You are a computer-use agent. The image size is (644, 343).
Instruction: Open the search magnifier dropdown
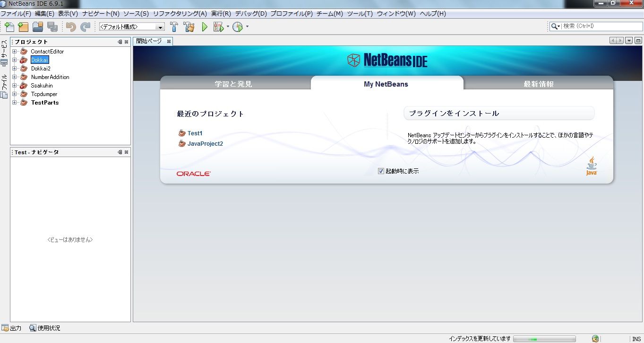click(x=556, y=26)
